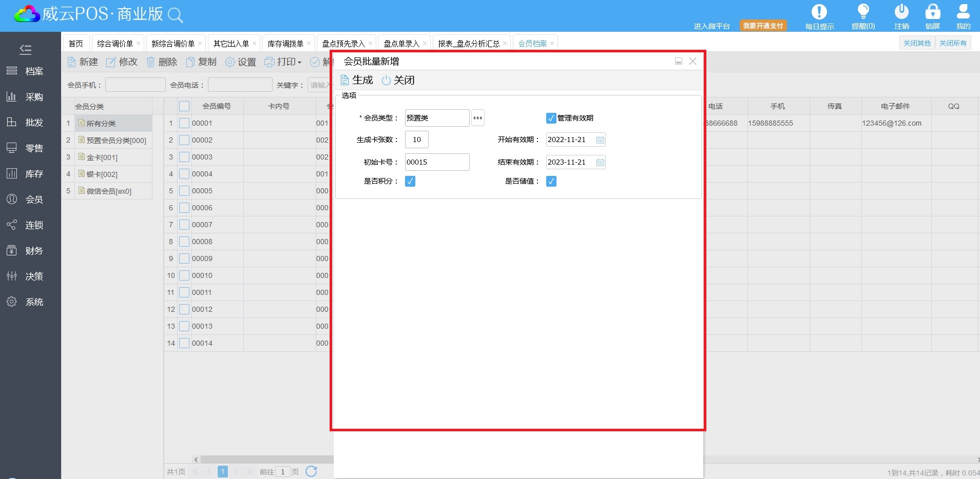The height and width of the screenshot is (479, 980).
Task: Switch to the 库存调拨单 tab
Action: [285, 44]
